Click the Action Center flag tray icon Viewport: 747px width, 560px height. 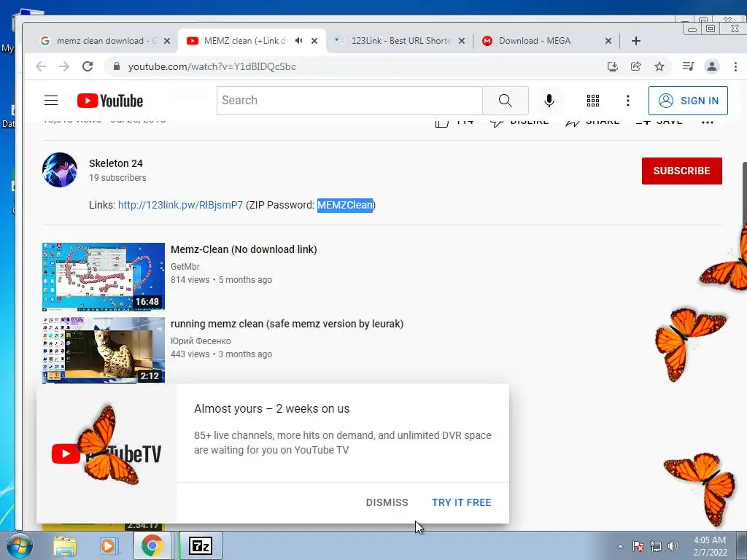(638, 546)
